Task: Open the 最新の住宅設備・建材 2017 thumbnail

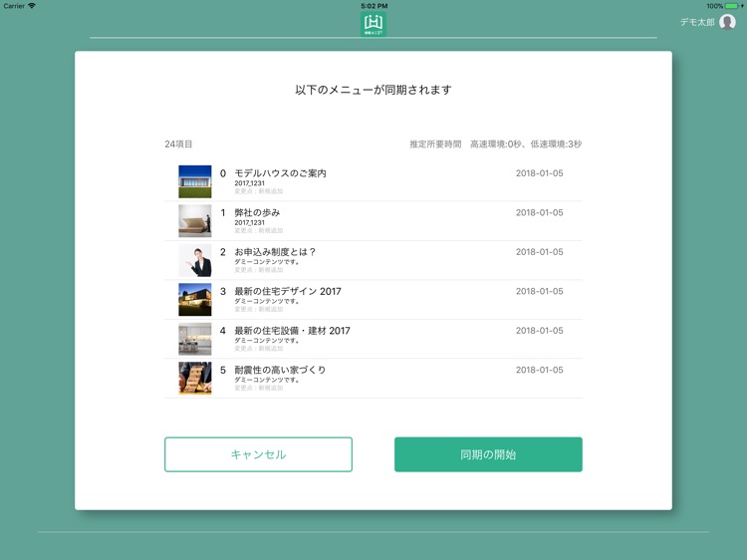Action: pos(195,339)
